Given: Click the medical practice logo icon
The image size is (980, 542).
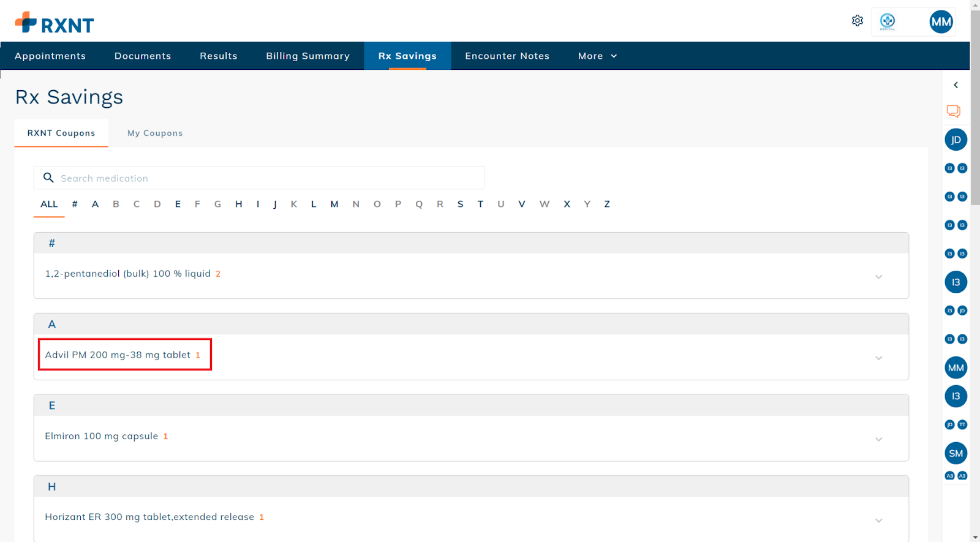Looking at the screenshot, I should (888, 21).
